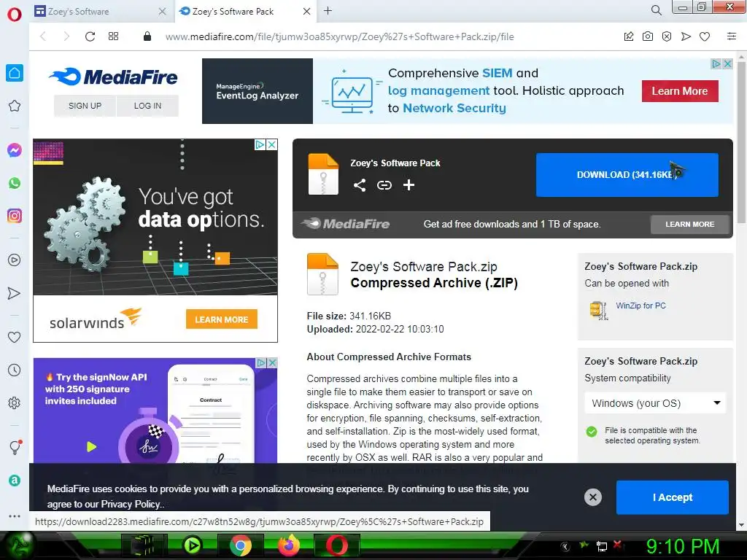
Task: Open Speed Dial grid in toolbar
Action: click(113, 36)
